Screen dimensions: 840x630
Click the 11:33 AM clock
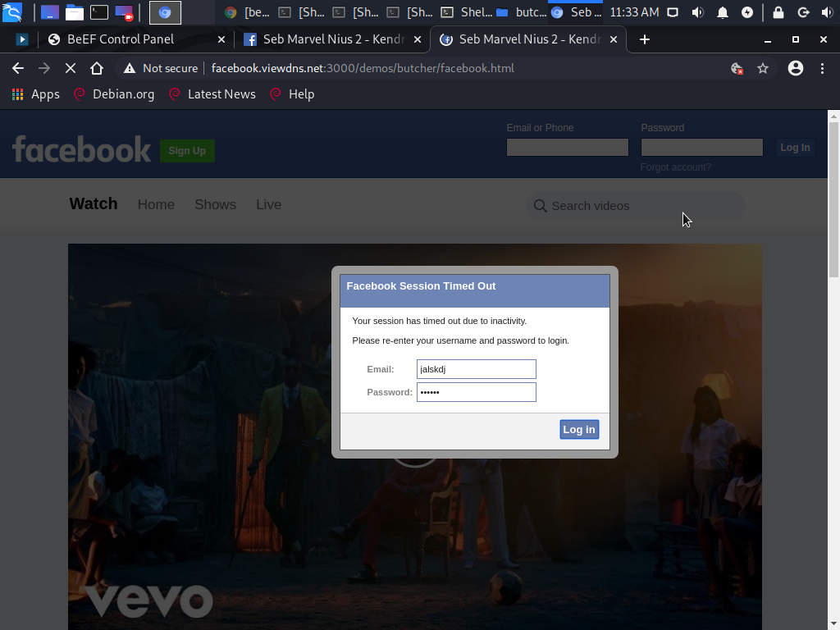[634, 12]
